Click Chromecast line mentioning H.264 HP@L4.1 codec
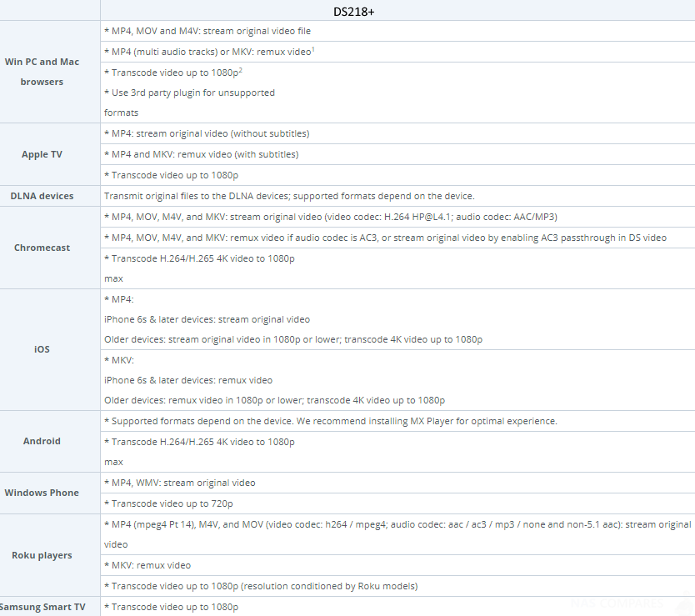 click(331, 217)
